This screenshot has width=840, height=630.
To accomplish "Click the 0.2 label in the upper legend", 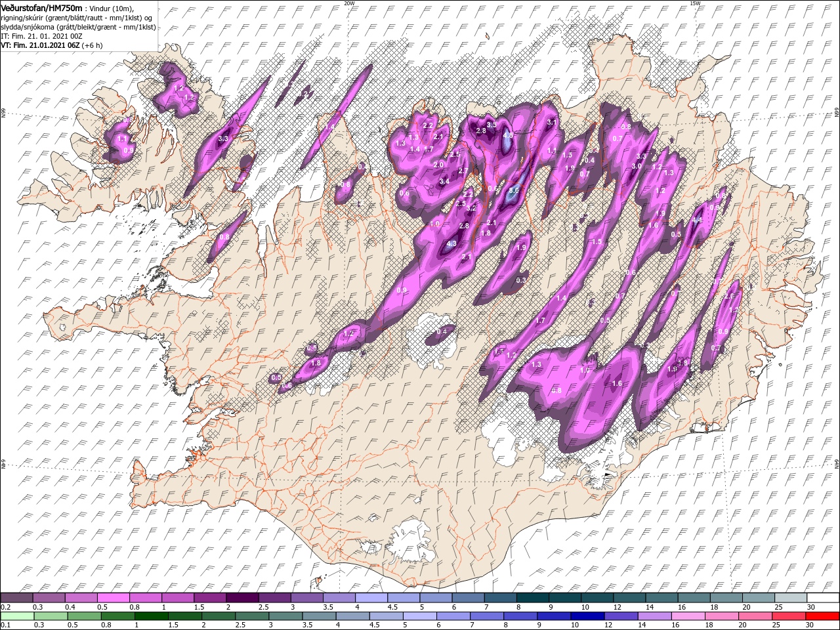I will (x=5, y=607).
